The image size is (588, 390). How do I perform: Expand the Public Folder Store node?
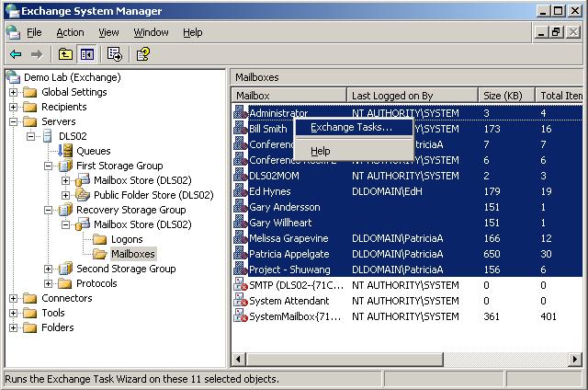(65, 195)
